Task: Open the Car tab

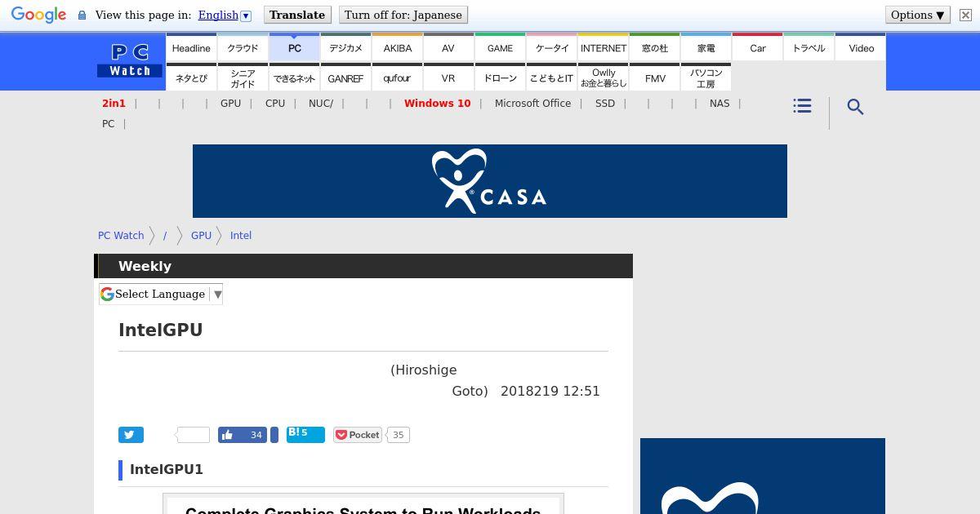Action: click(x=758, y=47)
